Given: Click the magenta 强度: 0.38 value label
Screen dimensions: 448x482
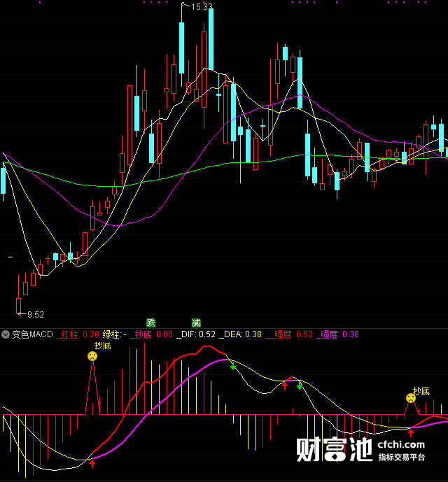Looking at the screenshot, I should (337, 334).
